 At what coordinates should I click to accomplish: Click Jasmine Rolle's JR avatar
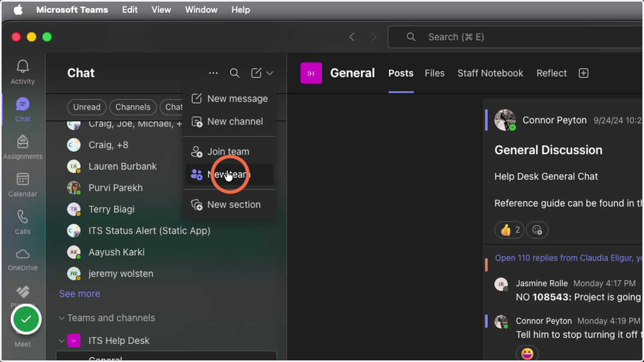[x=501, y=285]
